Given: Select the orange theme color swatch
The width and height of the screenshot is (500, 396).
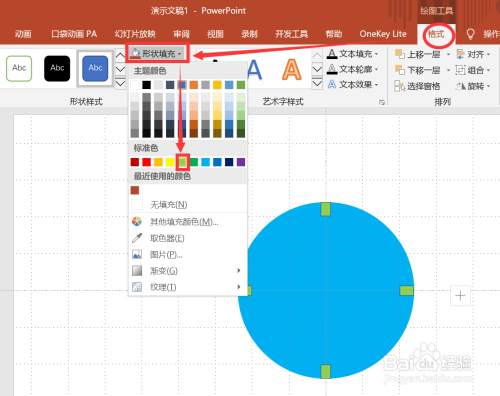Looking at the screenshot, I should click(x=194, y=85).
